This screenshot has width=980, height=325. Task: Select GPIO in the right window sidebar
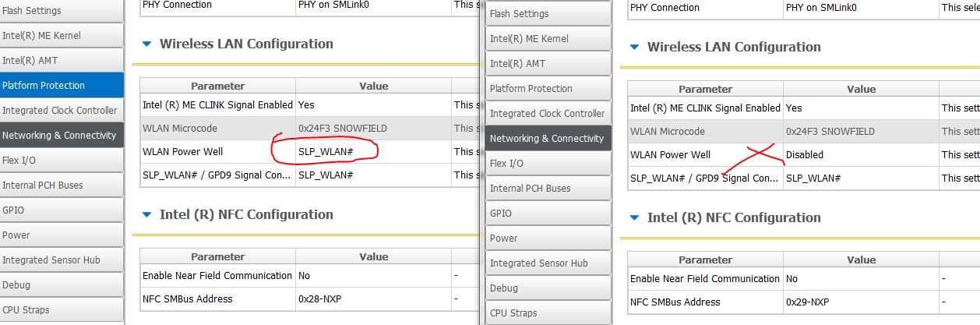click(548, 214)
